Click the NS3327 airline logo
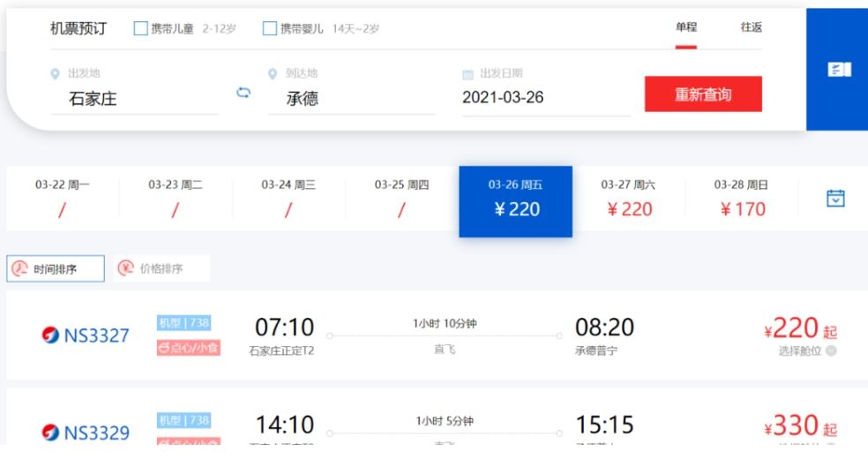Screen dimensions: 868x466 51,335
